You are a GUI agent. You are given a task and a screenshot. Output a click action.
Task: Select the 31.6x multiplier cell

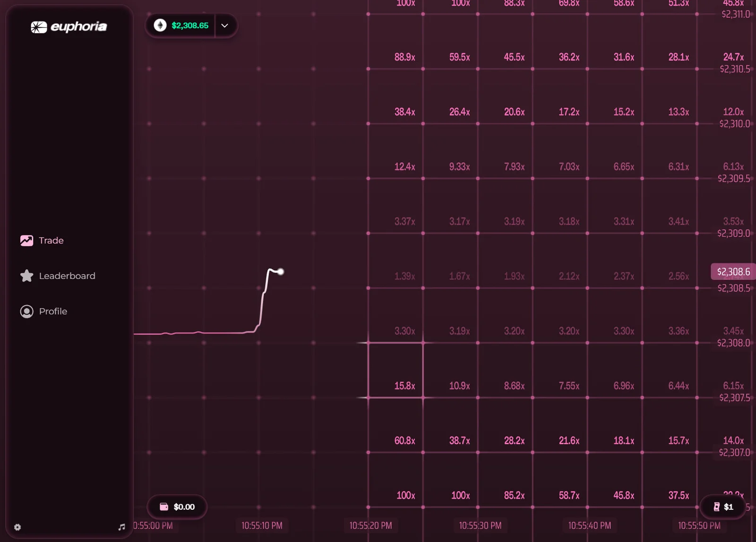[x=615, y=42]
